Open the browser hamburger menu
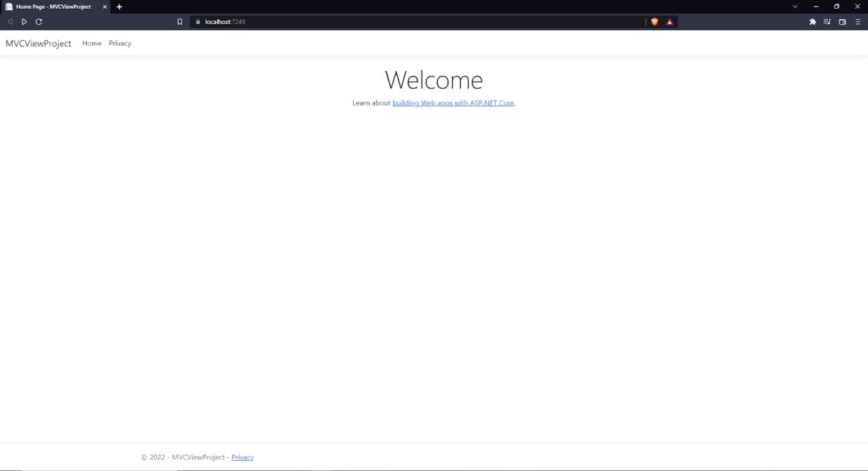This screenshot has width=868, height=471. coord(858,22)
